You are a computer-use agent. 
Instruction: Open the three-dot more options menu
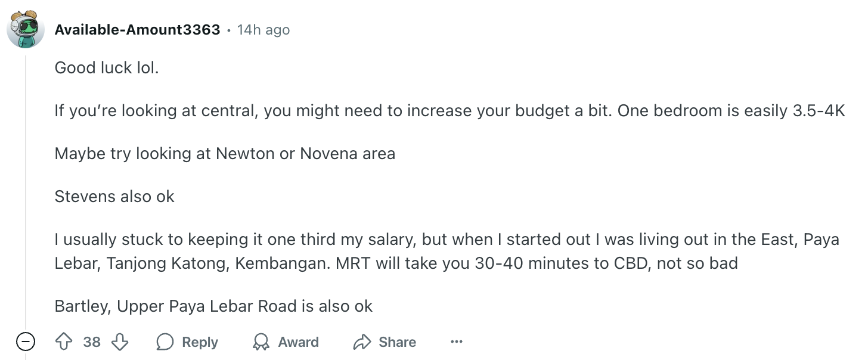point(457,342)
